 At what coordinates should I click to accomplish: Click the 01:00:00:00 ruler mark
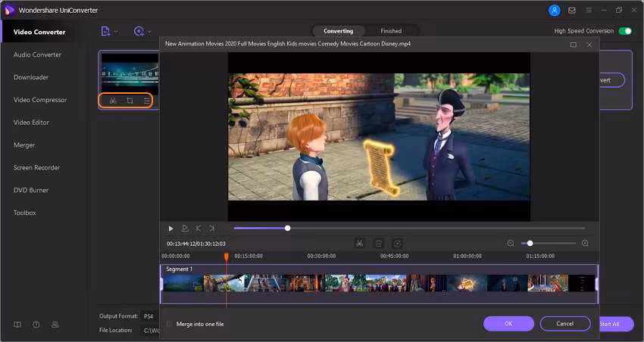point(467,256)
